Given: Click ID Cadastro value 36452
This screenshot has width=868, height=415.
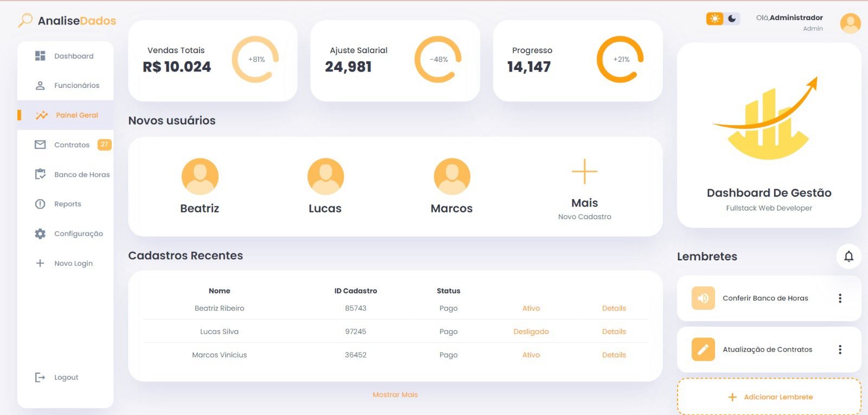Looking at the screenshot, I should 356,355.
